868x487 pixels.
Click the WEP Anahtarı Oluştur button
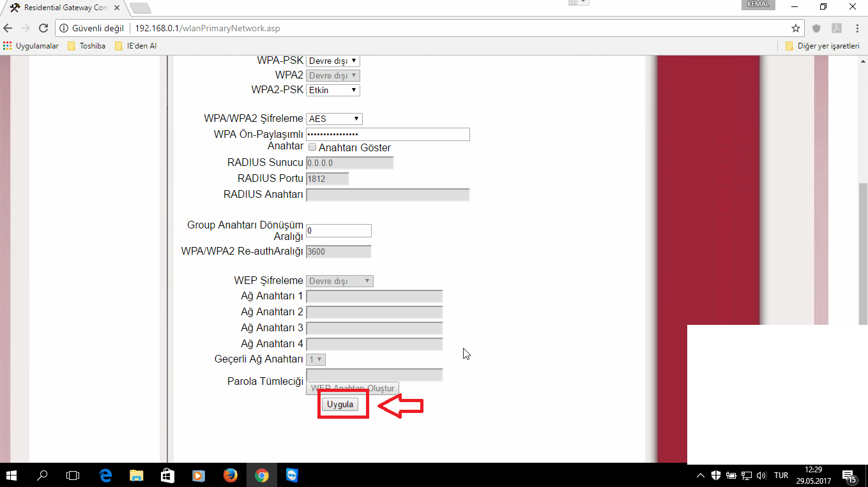click(353, 388)
